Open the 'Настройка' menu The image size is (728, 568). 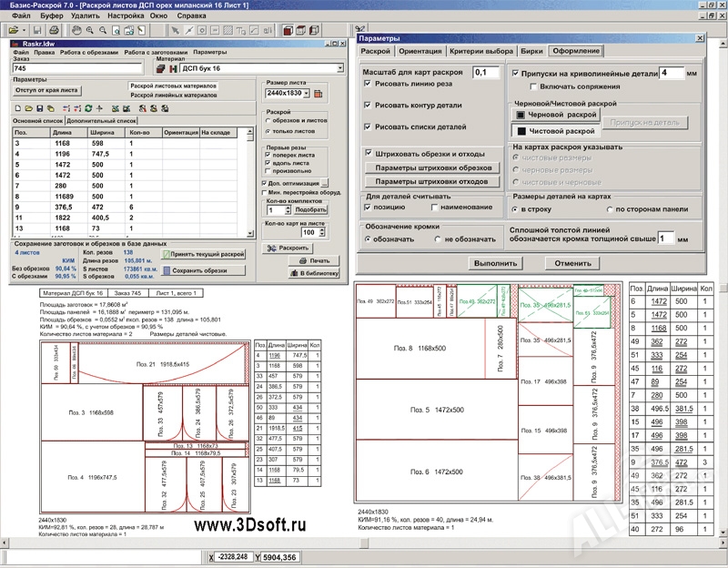point(124,16)
